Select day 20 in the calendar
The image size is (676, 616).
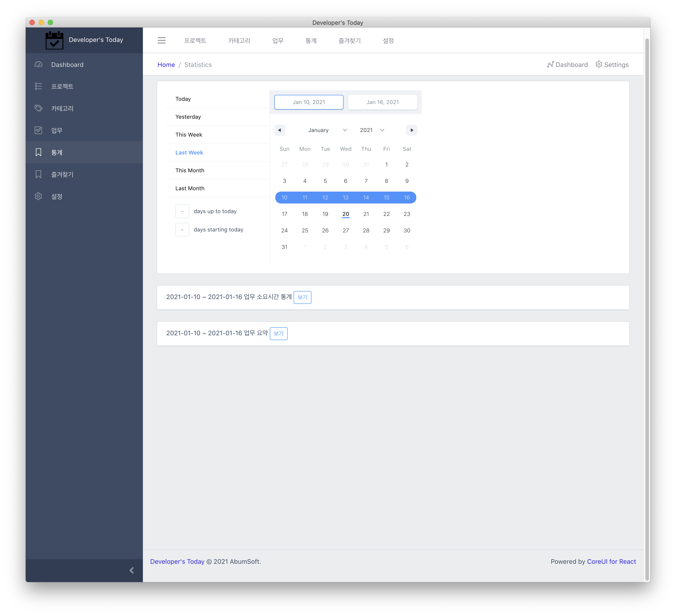[x=345, y=214]
